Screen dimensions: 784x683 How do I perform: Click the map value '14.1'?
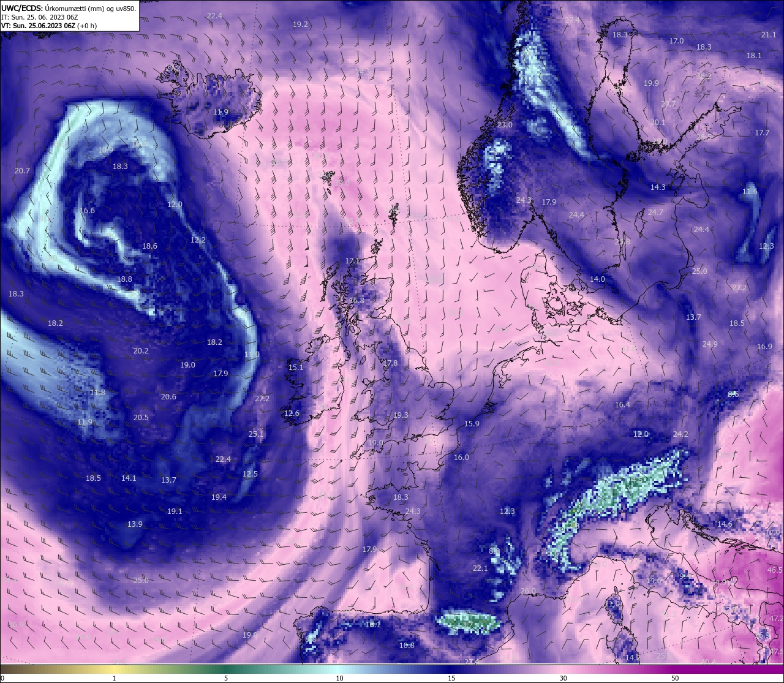(129, 478)
